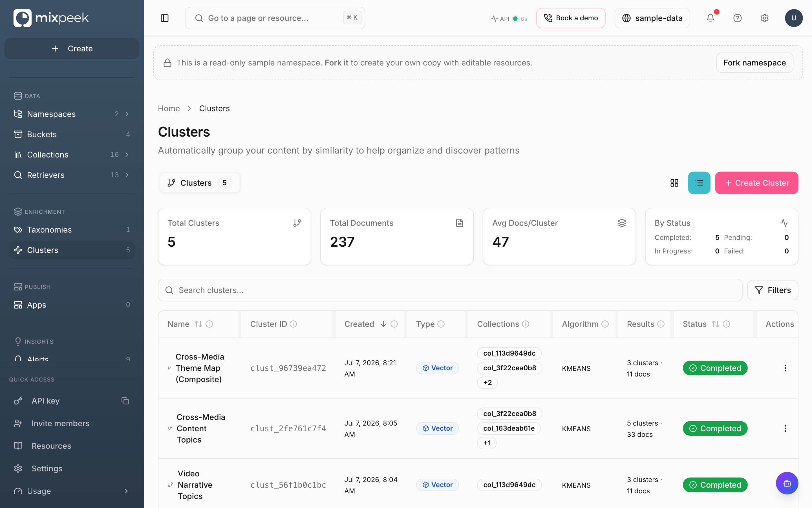Click the Total Clusters card
Screen dimensions: 812x508
(x=235, y=237)
